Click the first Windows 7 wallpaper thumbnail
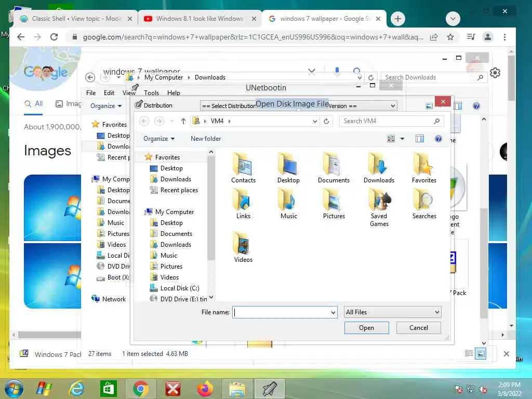This screenshot has height=399, width=532. pos(52,208)
